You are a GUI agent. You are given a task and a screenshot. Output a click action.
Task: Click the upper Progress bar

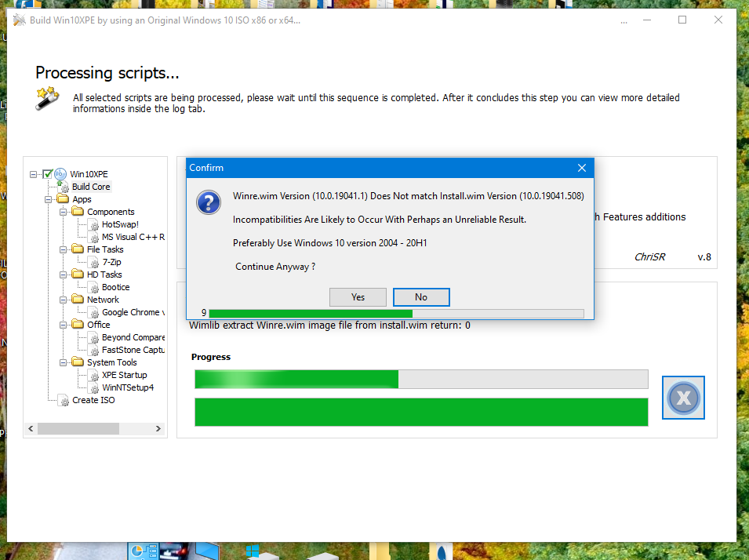click(x=421, y=379)
